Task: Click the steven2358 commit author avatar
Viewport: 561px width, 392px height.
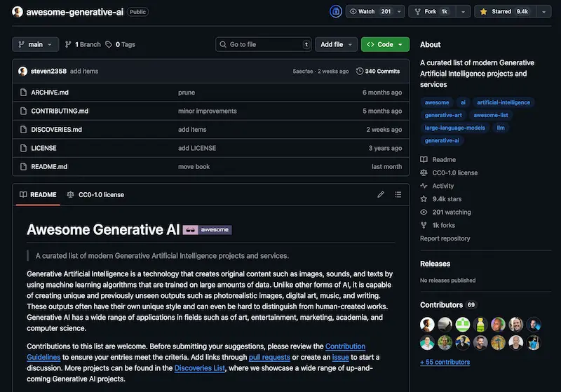Action: coord(23,71)
